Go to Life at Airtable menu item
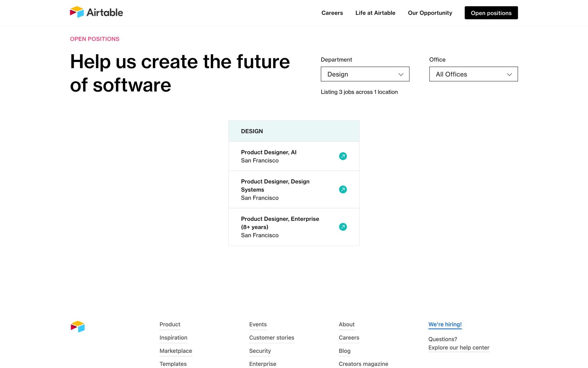The height and width of the screenshot is (368, 588). click(375, 13)
